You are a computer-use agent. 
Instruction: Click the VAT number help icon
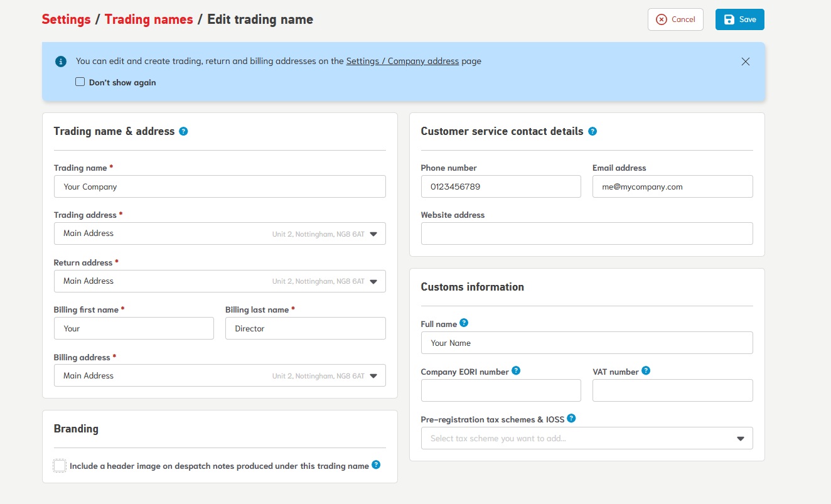pos(646,370)
